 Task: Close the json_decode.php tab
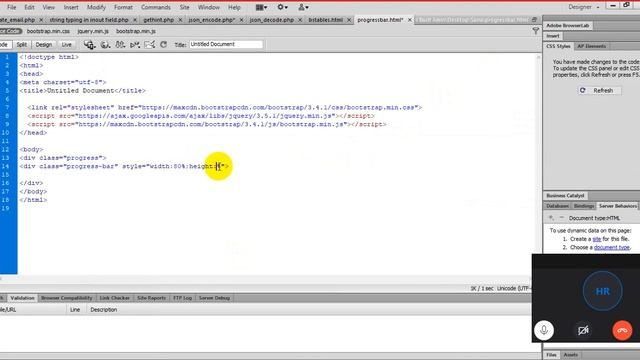(300, 20)
